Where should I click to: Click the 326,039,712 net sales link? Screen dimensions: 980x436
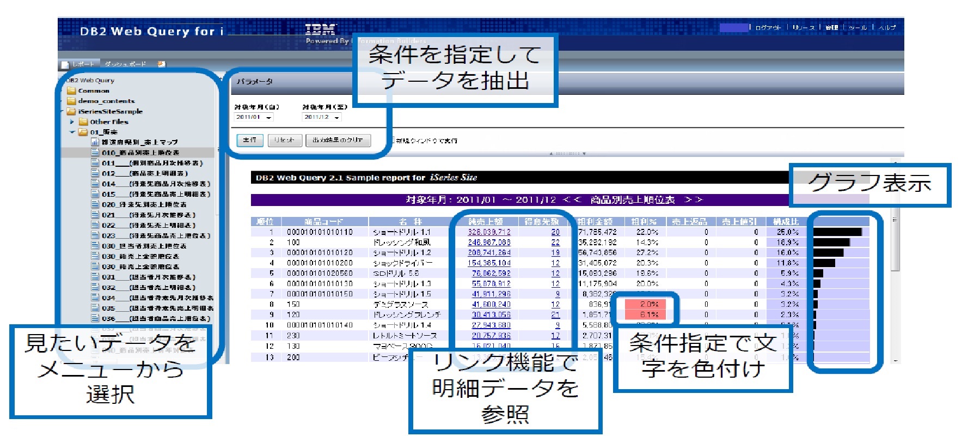coord(489,232)
